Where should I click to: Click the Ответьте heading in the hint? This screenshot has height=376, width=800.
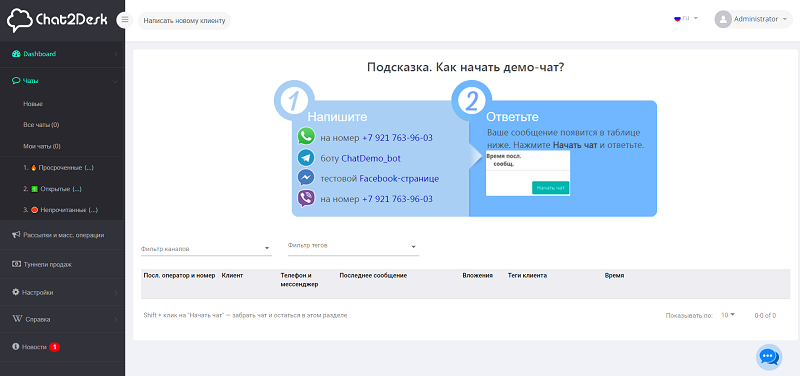pyautogui.click(x=512, y=117)
